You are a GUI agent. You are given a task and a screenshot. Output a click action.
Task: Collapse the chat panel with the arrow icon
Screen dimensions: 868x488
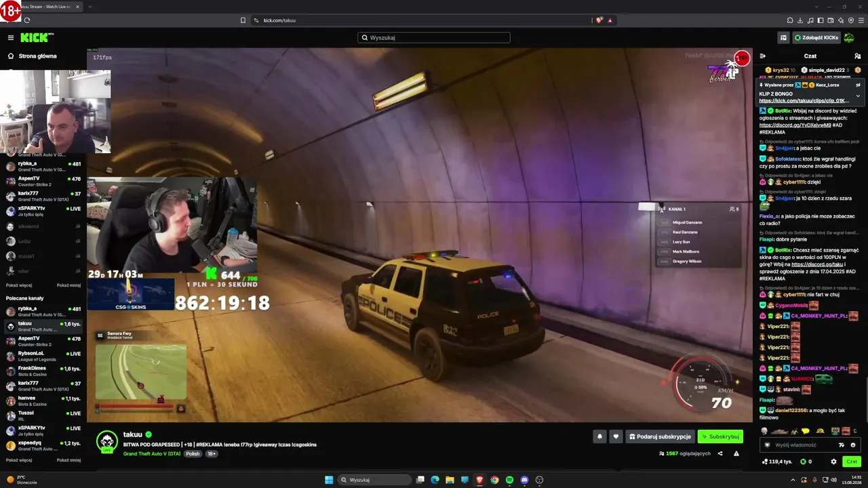tap(763, 56)
